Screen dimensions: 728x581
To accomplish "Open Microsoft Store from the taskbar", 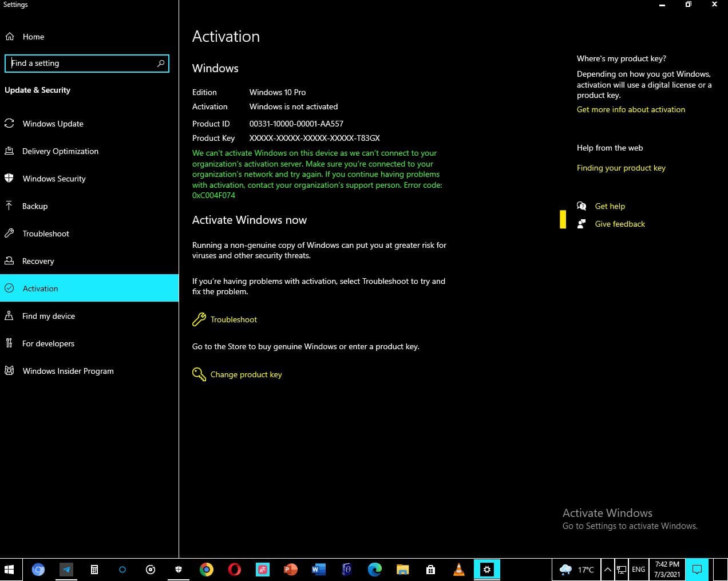I will click(430, 570).
